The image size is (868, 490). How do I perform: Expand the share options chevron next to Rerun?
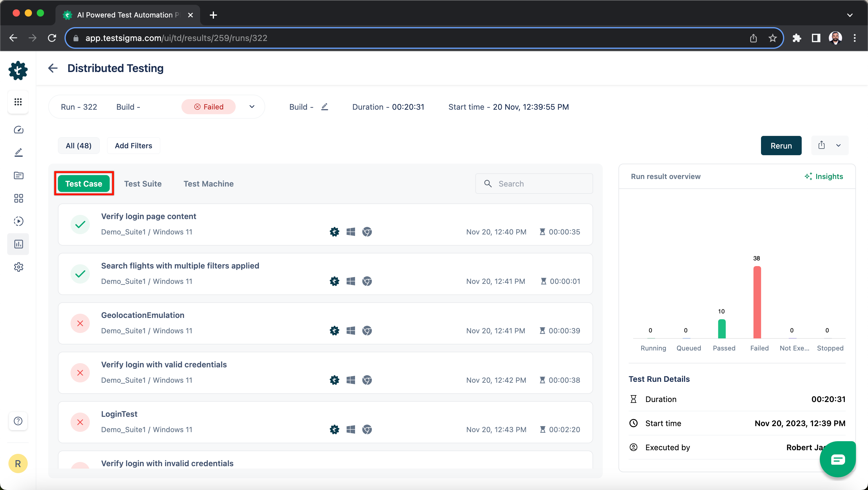(838, 145)
